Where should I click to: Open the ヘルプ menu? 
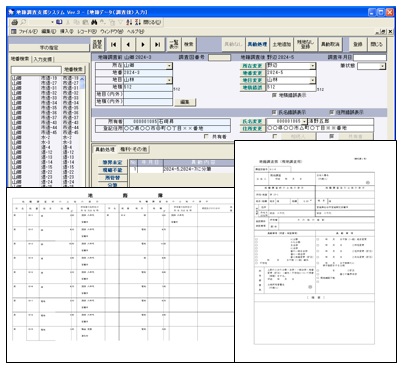[135, 31]
